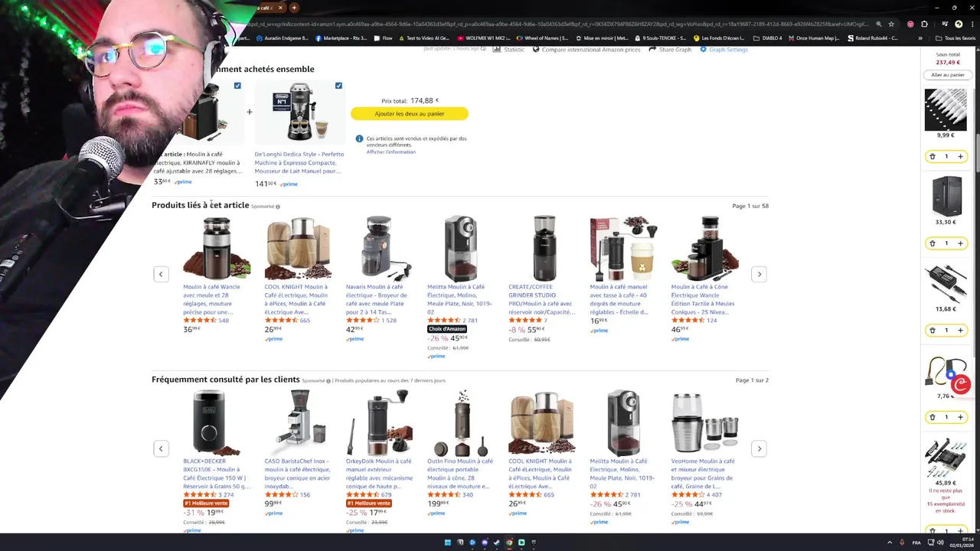Expand the system tray hidden icons arrow

tap(889, 543)
